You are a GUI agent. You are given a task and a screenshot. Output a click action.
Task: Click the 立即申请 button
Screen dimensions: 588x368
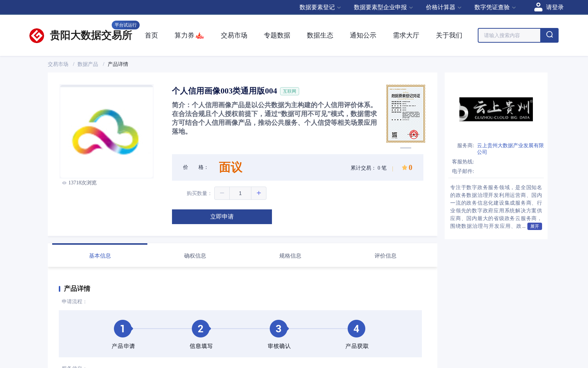(222, 217)
